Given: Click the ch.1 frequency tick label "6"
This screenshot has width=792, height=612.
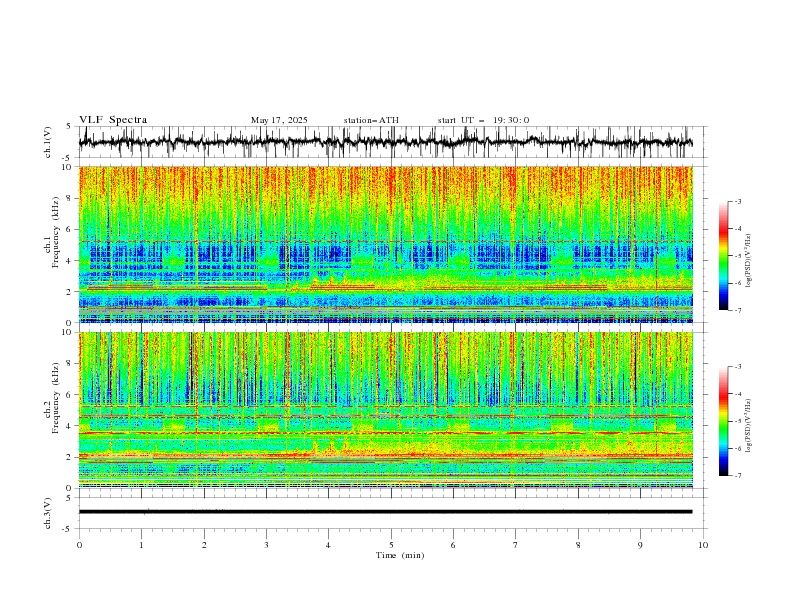Looking at the screenshot, I should 71,229.
